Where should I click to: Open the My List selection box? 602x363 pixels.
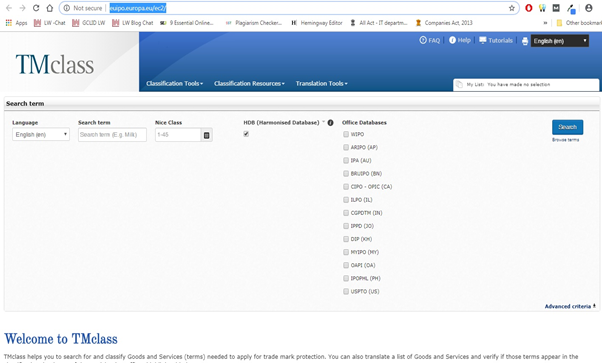point(526,85)
